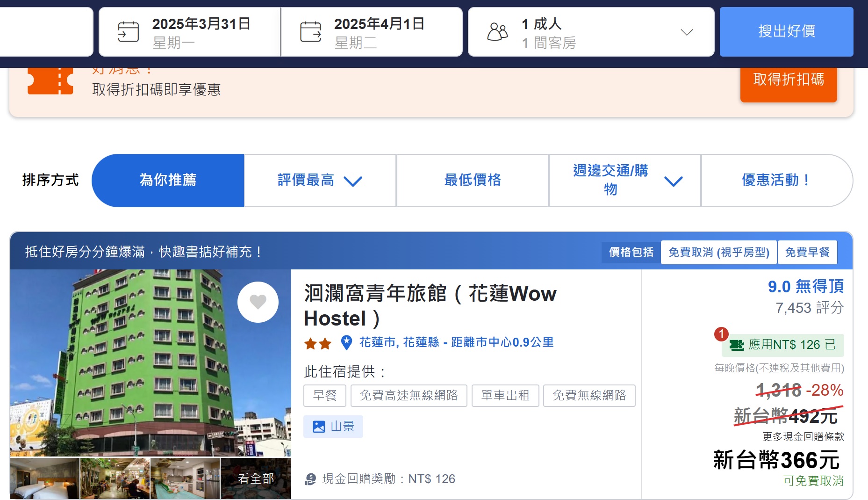Image resolution: width=868 pixels, height=500 pixels.
Task: Click the 搜出好價 search button
Action: tap(786, 32)
